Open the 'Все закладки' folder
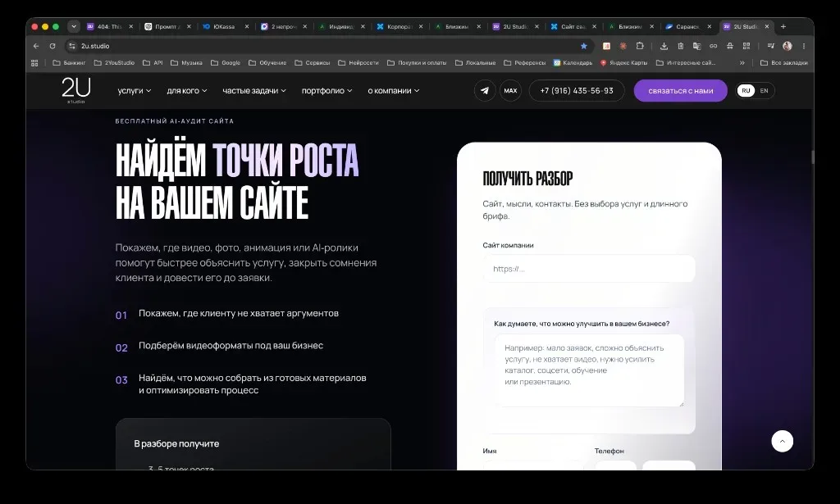Image resolution: width=840 pixels, height=504 pixels. point(784,62)
